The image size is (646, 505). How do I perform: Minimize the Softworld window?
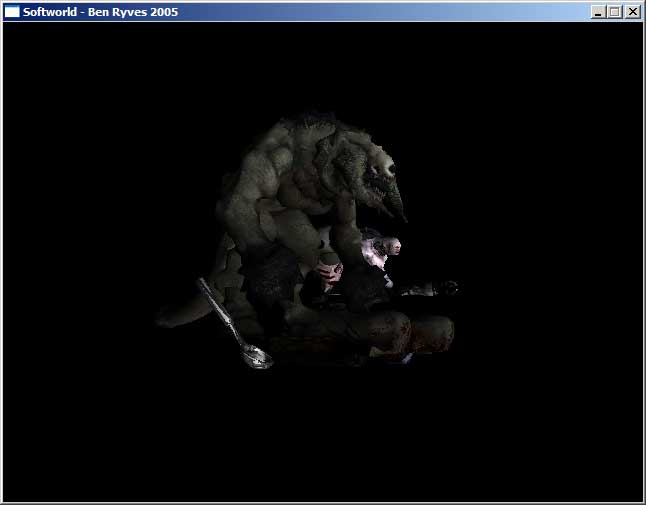(598, 12)
